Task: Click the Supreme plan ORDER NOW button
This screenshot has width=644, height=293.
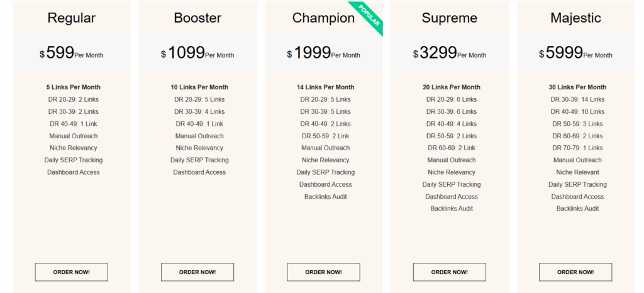Action: tap(449, 272)
